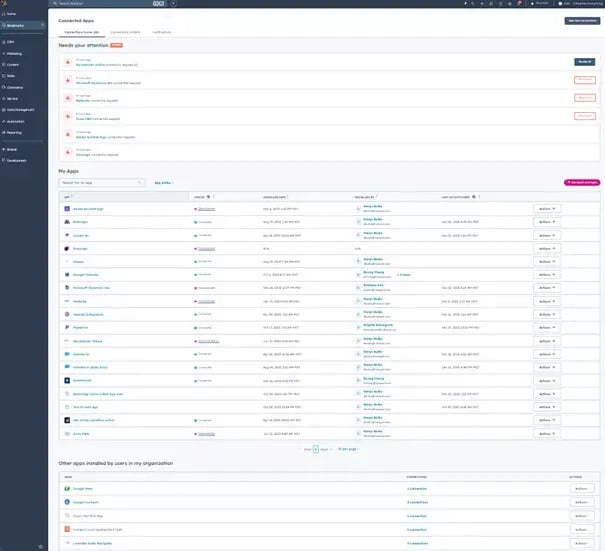Click the Search for an app field
Viewport: 605px width, 551px height.
point(102,183)
